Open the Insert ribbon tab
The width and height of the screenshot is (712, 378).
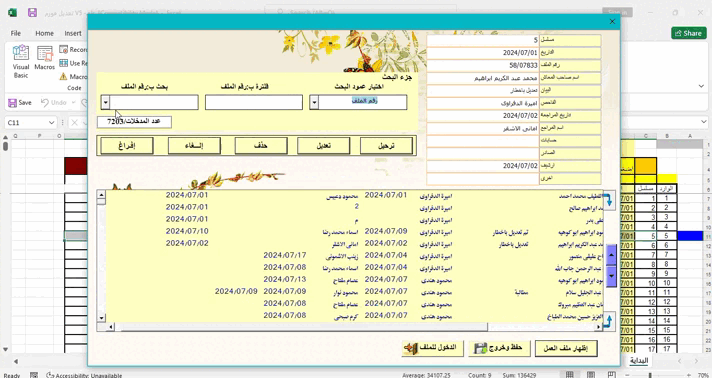pyautogui.click(x=73, y=33)
